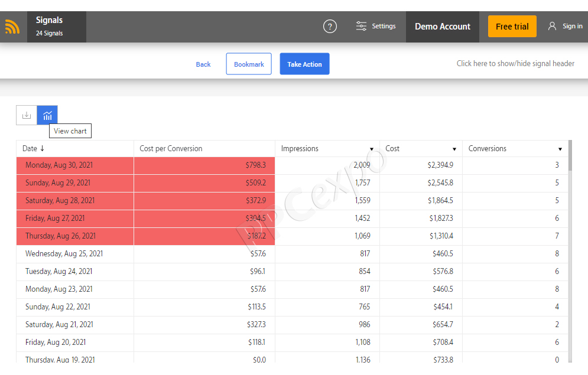
Task: Click the 986 impressions value
Action: pos(365,324)
